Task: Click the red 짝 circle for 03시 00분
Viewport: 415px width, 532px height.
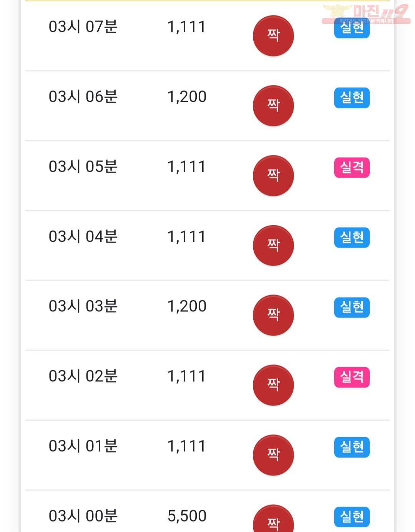Action: pos(273,519)
